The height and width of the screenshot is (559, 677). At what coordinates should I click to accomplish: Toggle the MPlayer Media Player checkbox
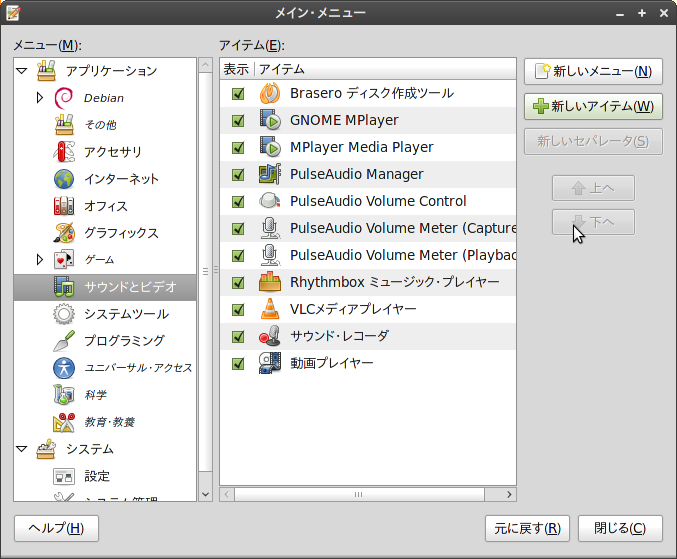coord(238,148)
